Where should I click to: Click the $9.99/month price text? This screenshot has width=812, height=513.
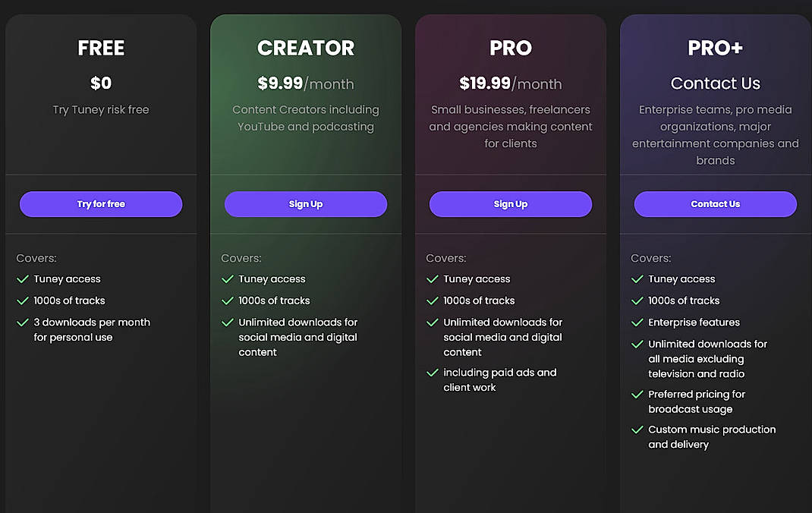[306, 83]
